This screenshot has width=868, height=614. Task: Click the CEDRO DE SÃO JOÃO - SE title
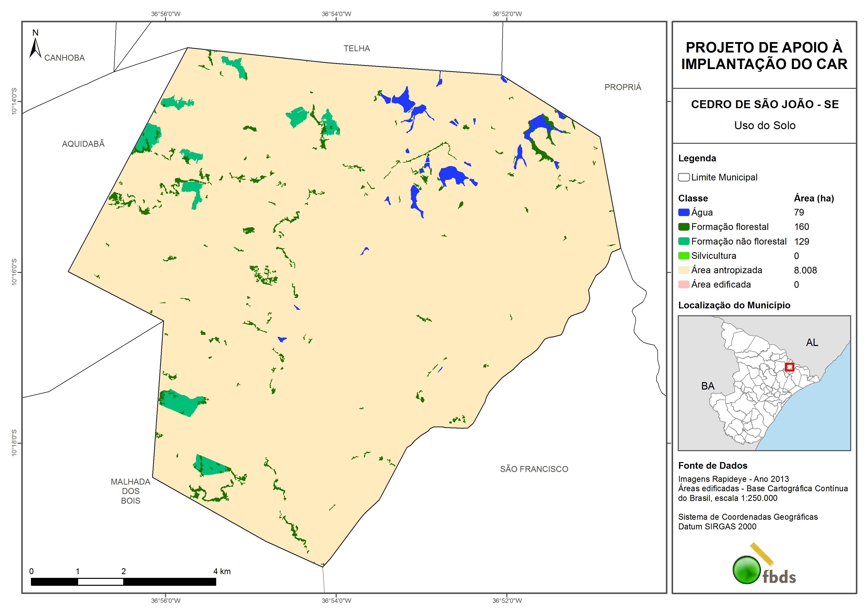pyautogui.click(x=764, y=104)
